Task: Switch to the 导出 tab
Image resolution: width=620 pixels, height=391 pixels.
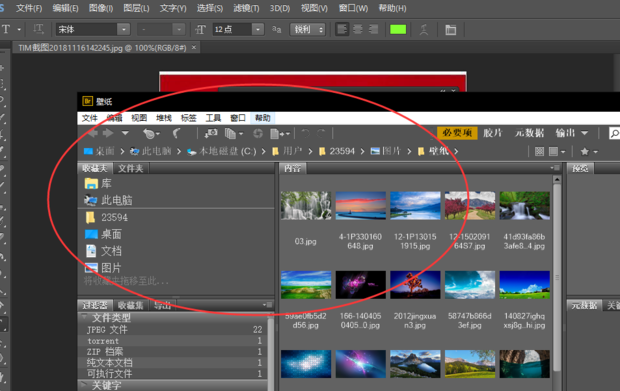Action: (x=162, y=305)
